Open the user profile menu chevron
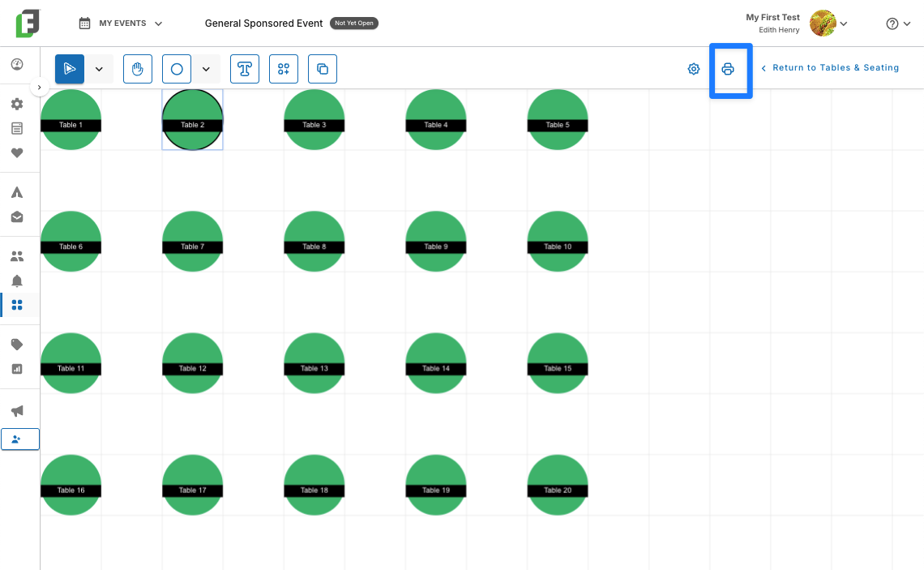 [844, 24]
